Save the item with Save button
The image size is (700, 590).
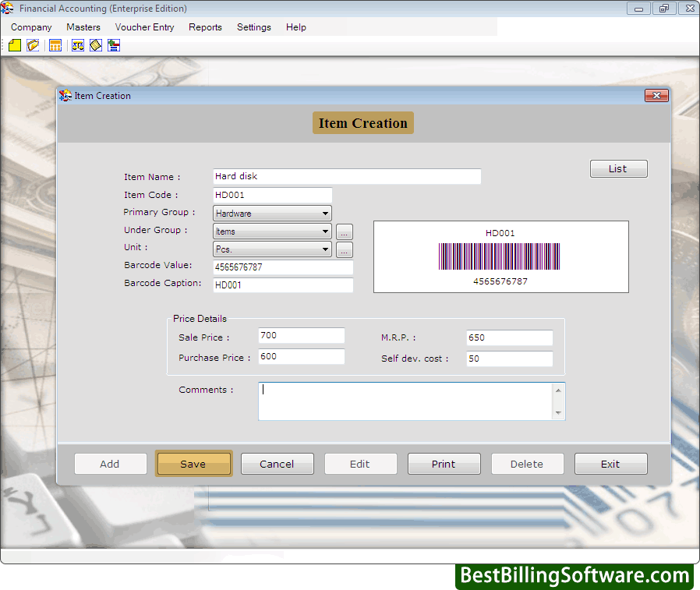coord(193,464)
